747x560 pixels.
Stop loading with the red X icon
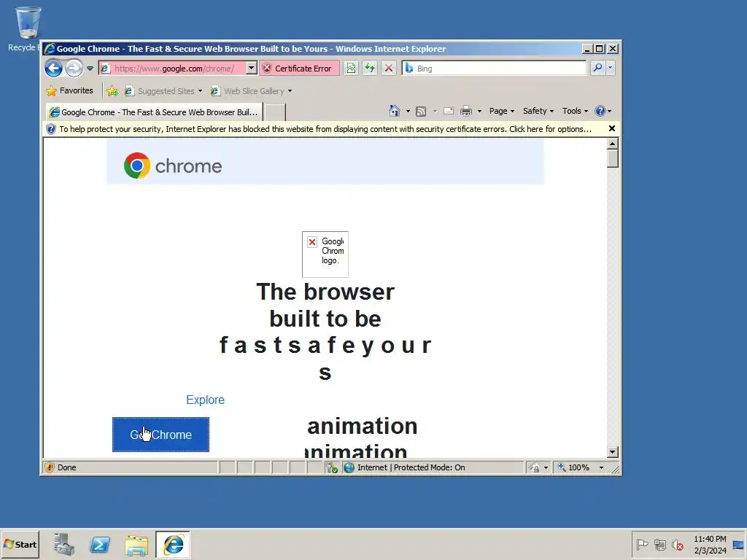click(389, 68)
